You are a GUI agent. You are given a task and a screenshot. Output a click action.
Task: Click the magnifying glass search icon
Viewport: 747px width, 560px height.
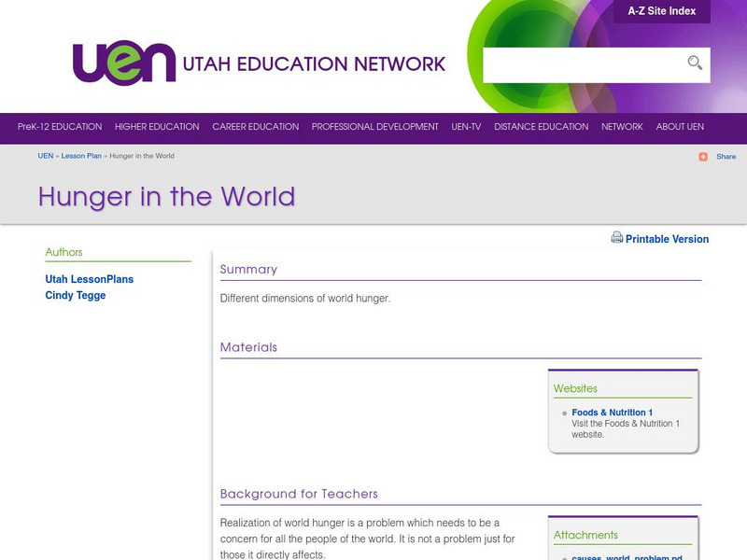pos(695,63)
